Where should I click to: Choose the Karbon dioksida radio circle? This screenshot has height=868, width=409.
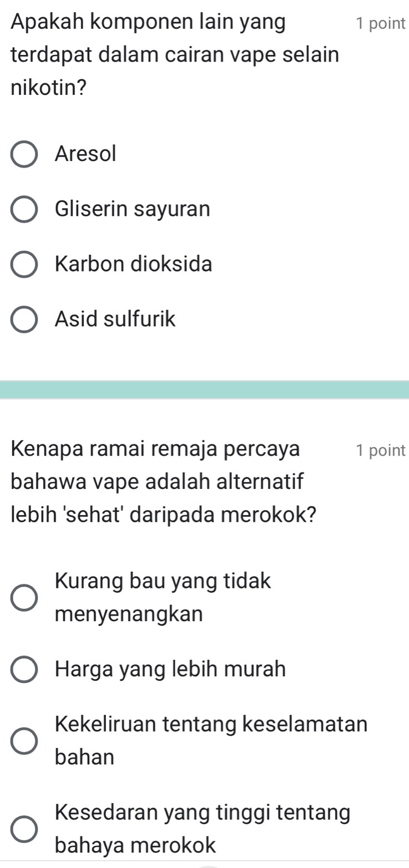24,265
